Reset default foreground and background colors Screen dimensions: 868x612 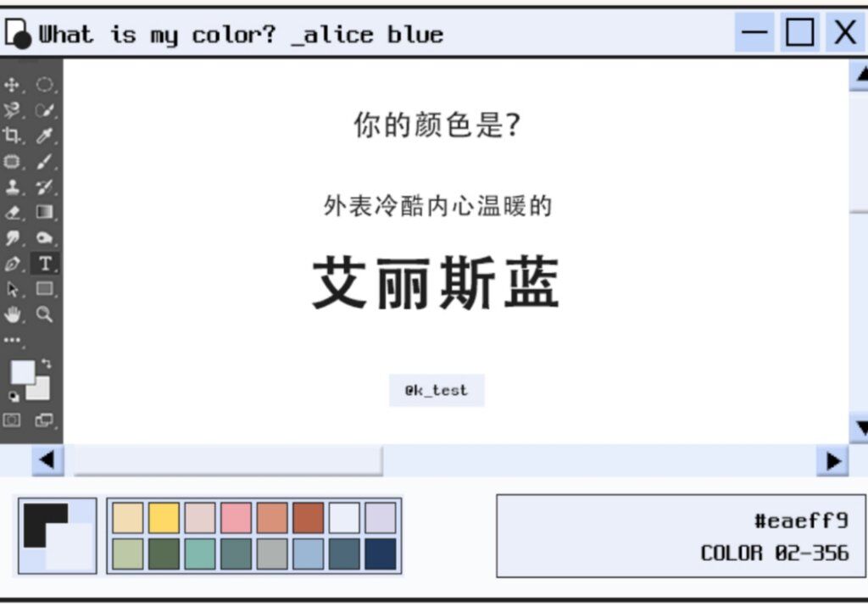point(14,396)
